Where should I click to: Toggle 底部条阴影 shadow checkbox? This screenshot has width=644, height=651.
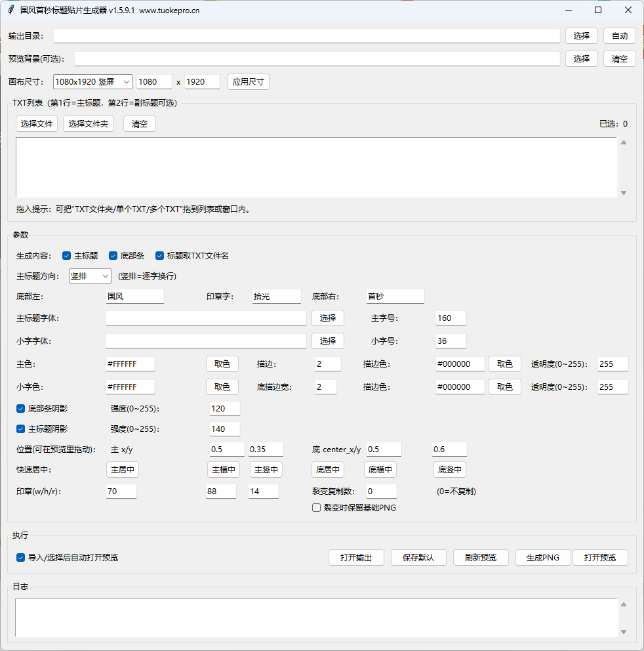21,409
